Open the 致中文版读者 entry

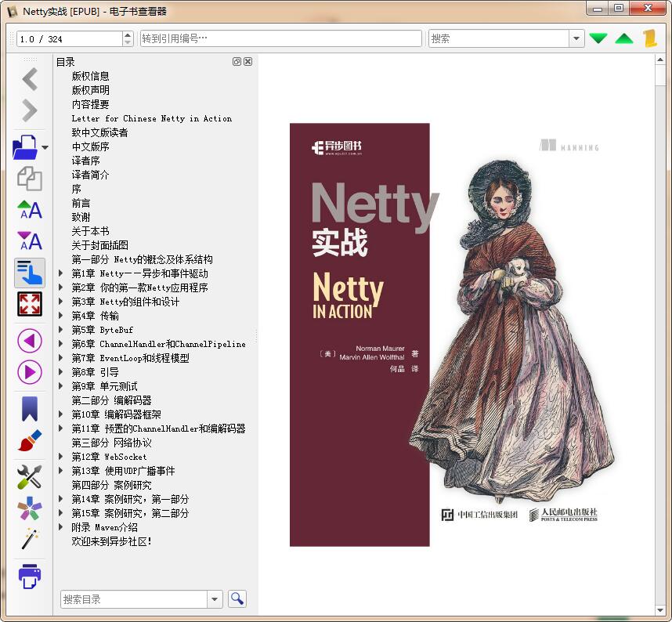click(99, 132)
